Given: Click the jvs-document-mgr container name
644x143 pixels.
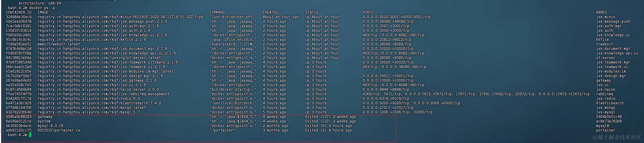Looking at the screenshot, I should click(613, 49).
